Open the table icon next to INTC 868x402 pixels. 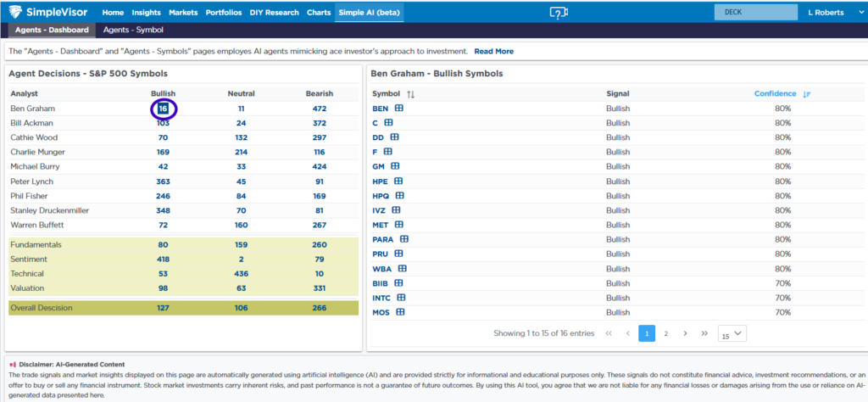point(402,297)
